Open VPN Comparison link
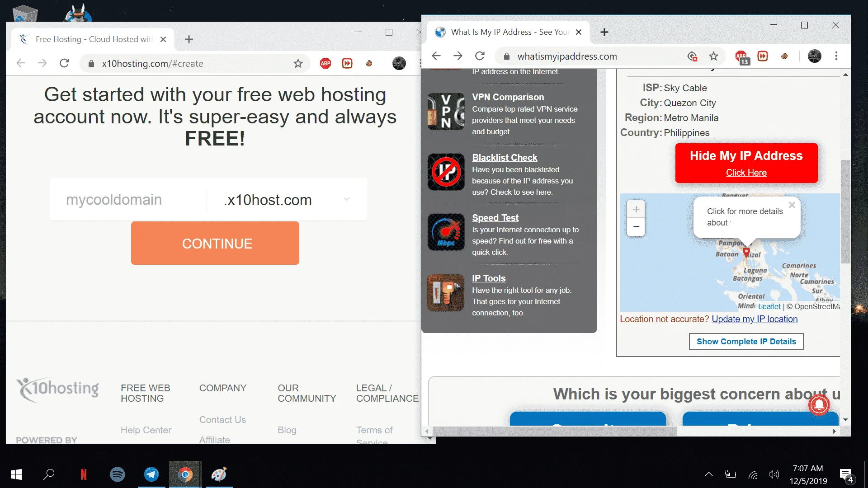The width and height of the screenshot is (868, 488). (508, 97)
